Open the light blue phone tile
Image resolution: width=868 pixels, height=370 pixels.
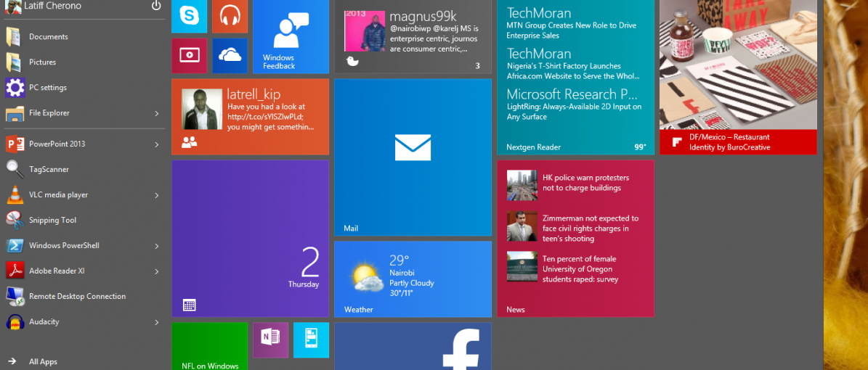[311, 340]
